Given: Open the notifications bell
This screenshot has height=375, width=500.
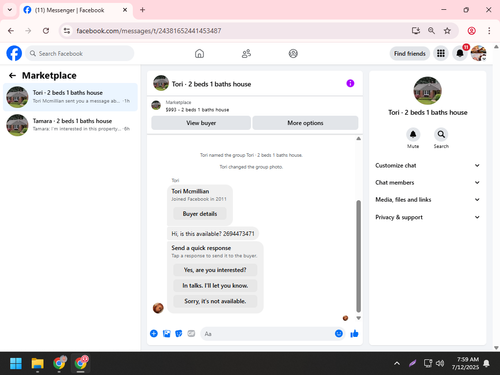Looking at the screenshot, I should point(460,53).
